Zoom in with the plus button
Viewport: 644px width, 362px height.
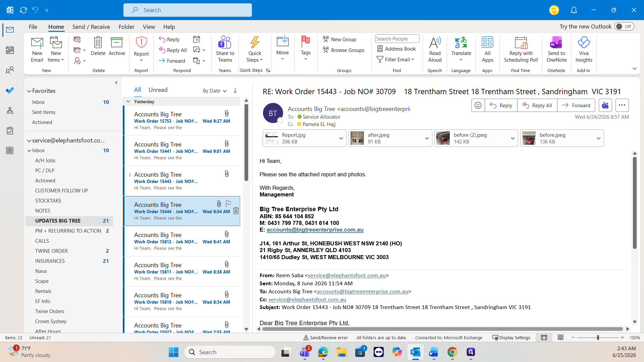pyautogui.click(x=622, y=338)
